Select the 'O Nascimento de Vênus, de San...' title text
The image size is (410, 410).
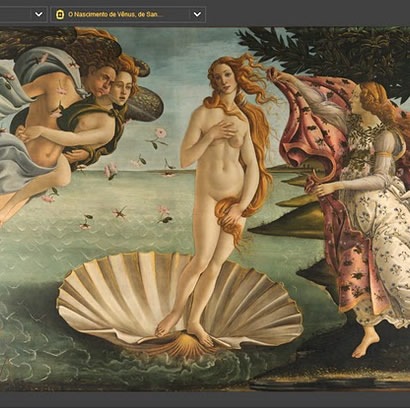coord(116,14)
